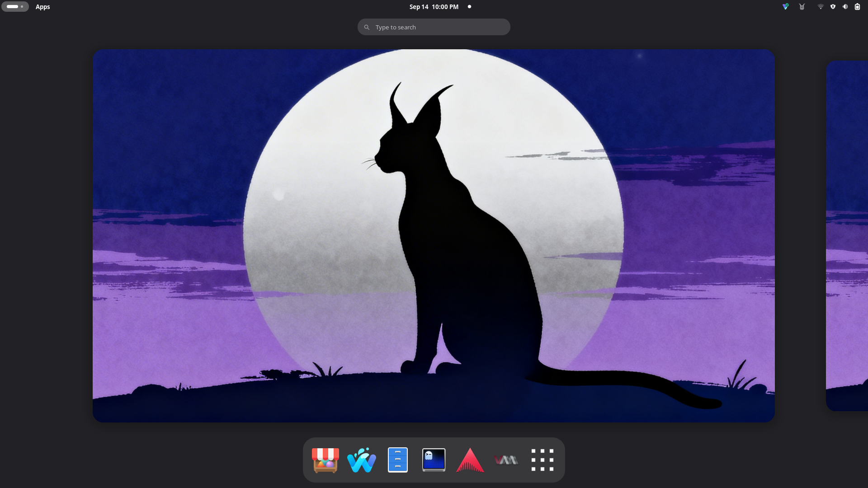Viewport: 868px width, 488px height.
Task: Select the current workspace with cat wallpaper
Action: tap(434, 236)
